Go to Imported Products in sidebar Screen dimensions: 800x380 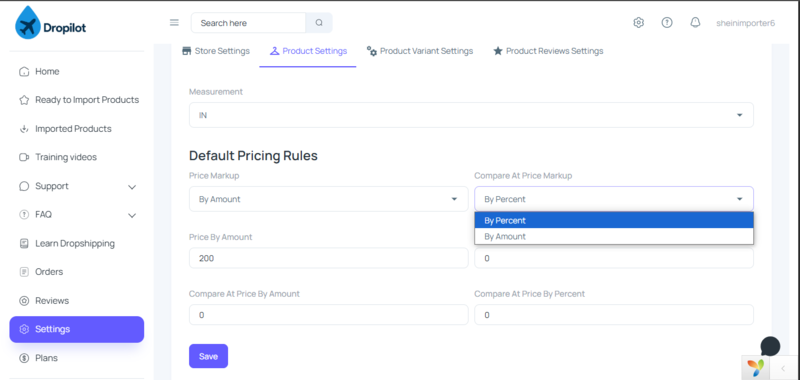[73, 129]
